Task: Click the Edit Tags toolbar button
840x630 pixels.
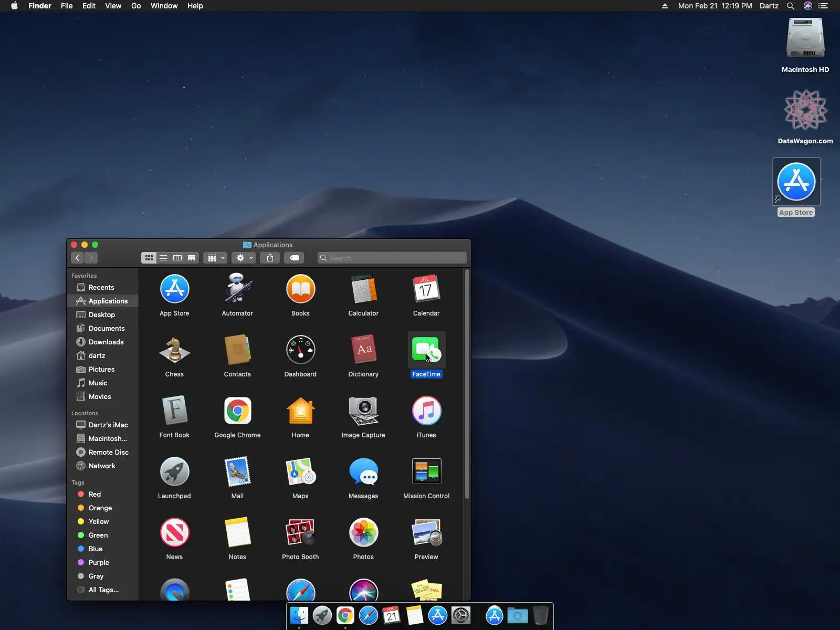Action: pyautogui.click(x=295, y=258)
